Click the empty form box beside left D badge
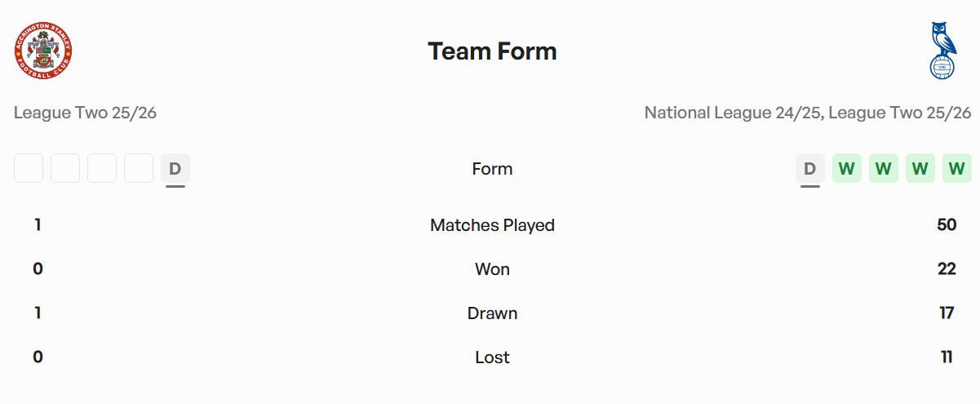The height and width of the screenshot is (404, 980). point(139,169)
